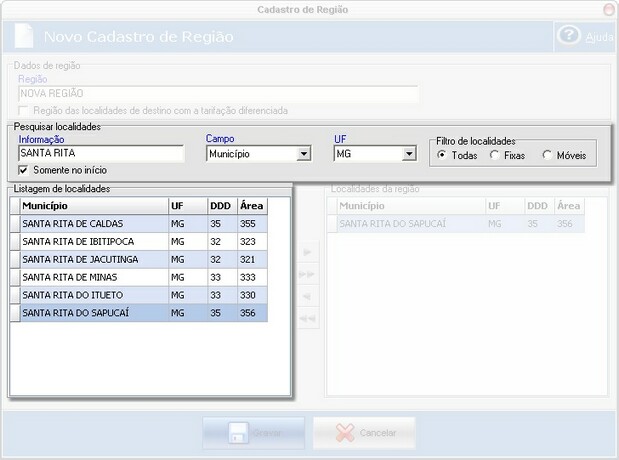Click the Município header in the Listagem table

[x=94, y=206]
